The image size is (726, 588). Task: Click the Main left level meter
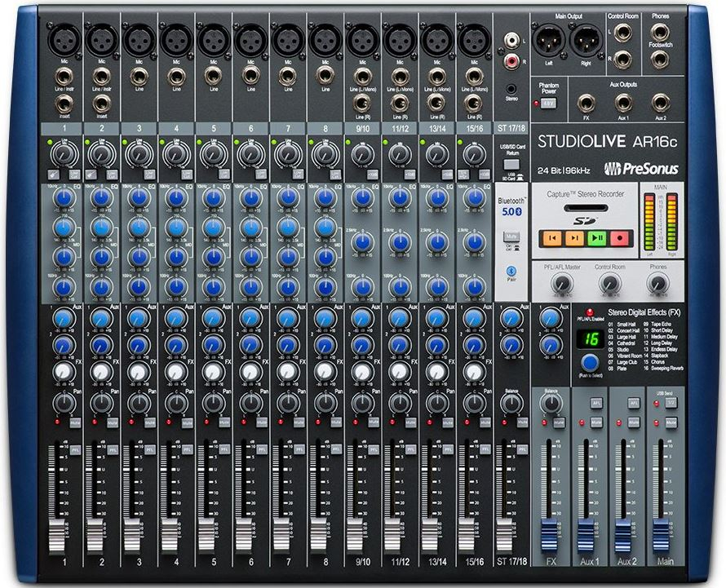coord(649,223)
